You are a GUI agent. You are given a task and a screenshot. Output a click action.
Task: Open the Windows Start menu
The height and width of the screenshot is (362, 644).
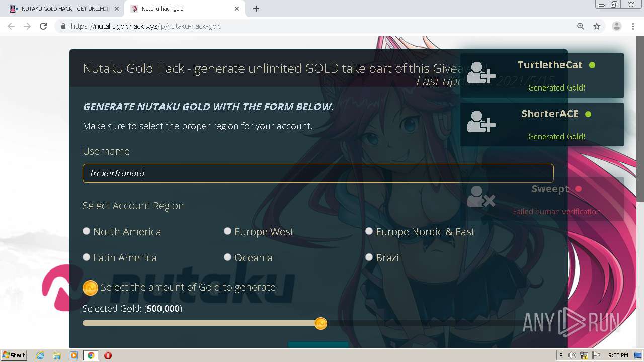[x=14, y=355]
